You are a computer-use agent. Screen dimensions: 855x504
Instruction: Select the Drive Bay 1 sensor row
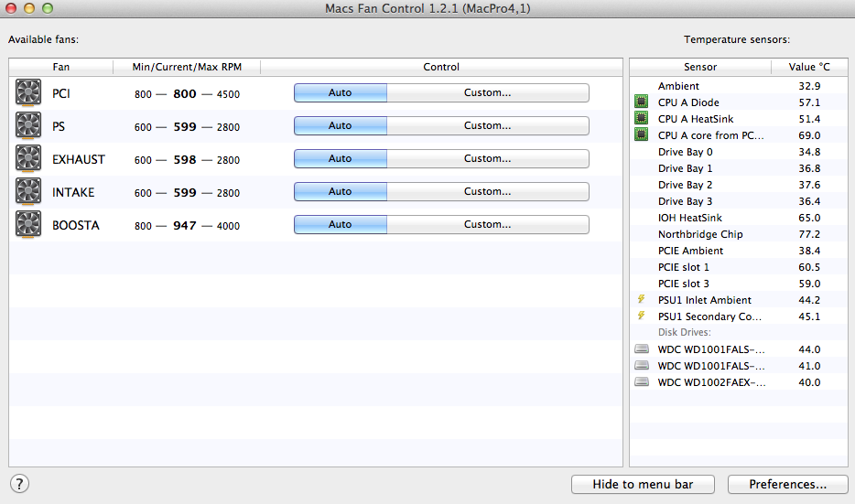pyautogui.click(x=739, y=168)
